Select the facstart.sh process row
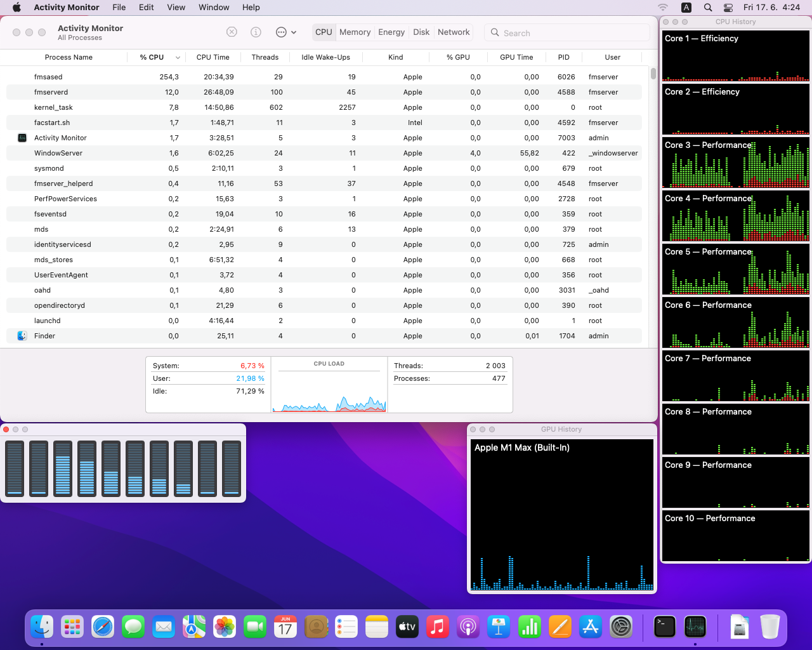Viewport: 812px width, 650px height. [x=324, y=123]
